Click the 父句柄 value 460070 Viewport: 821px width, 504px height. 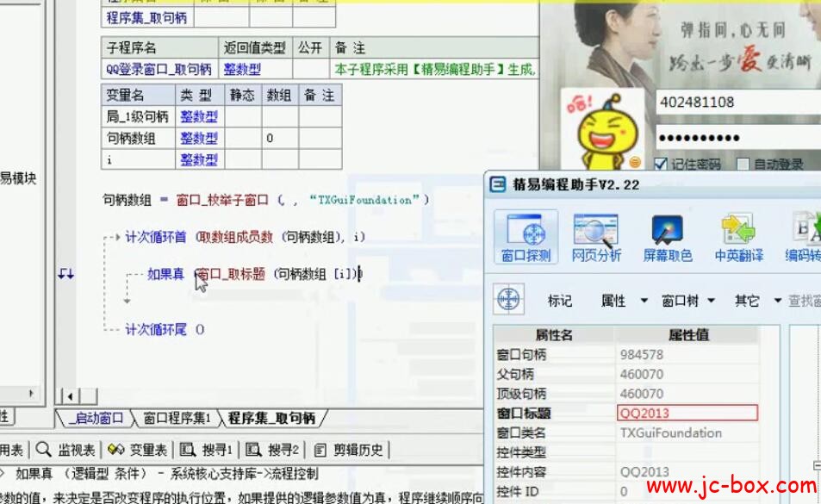642,374
